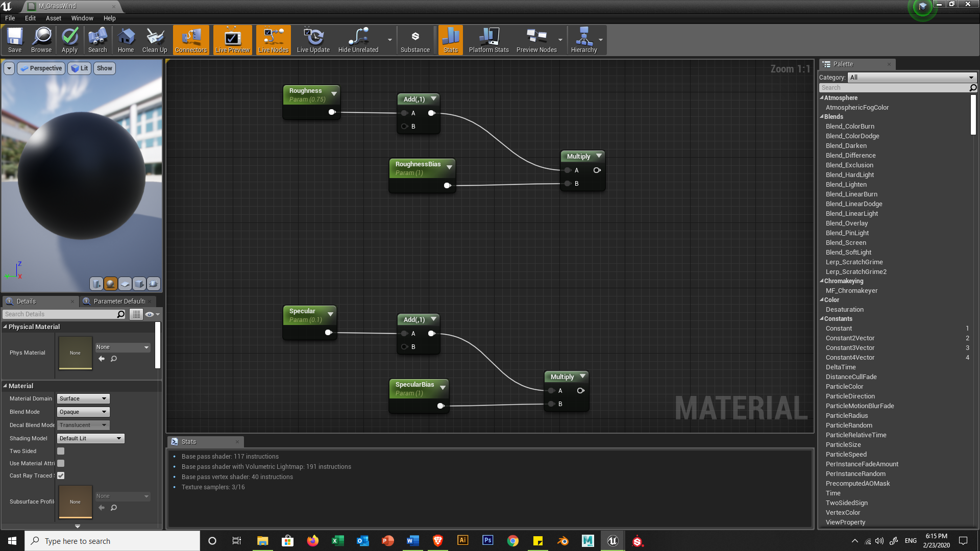Collapse the Blends category in Palette
The height and width of the screenshot is (551, 980).
[x=822, y=117]
